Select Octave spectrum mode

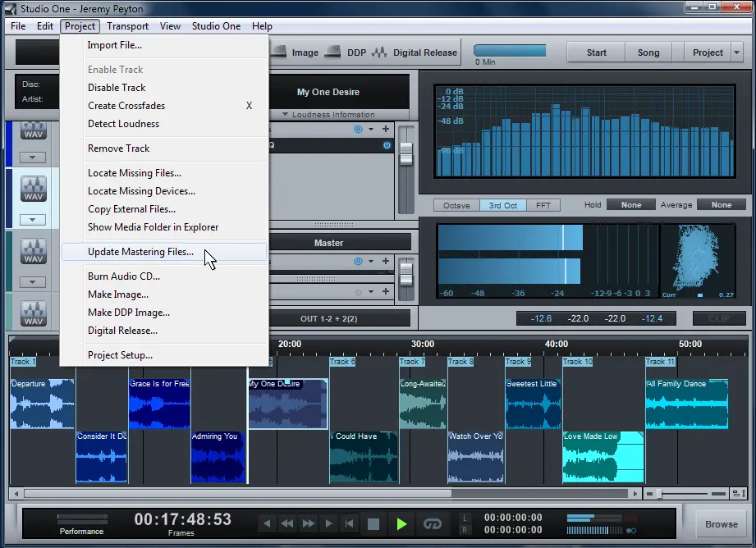click(x=456, y=205)
